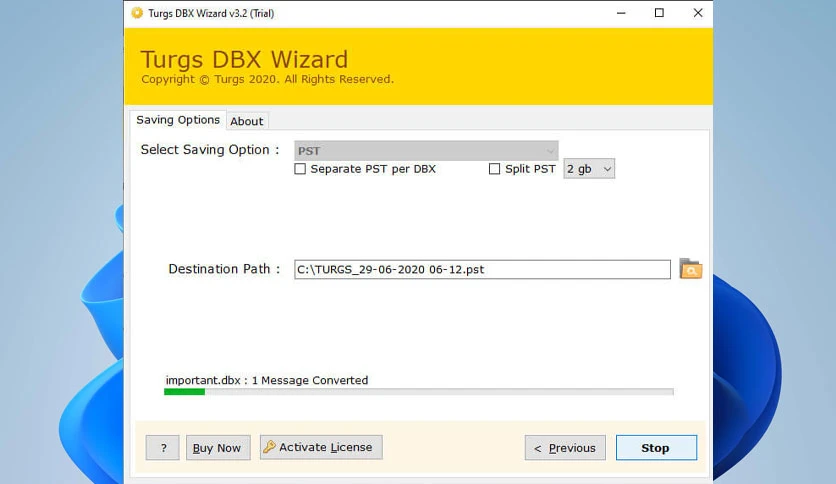Click the 'Turgs DBX Wizard' banner heading
The image size is (836, 484).
point(244,59)
